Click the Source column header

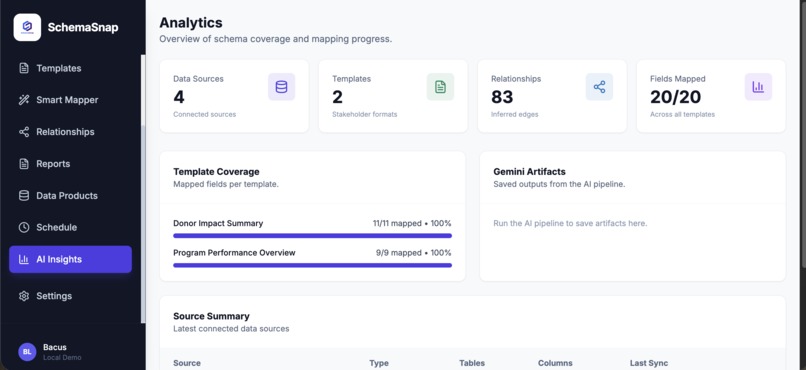(187, 363)
